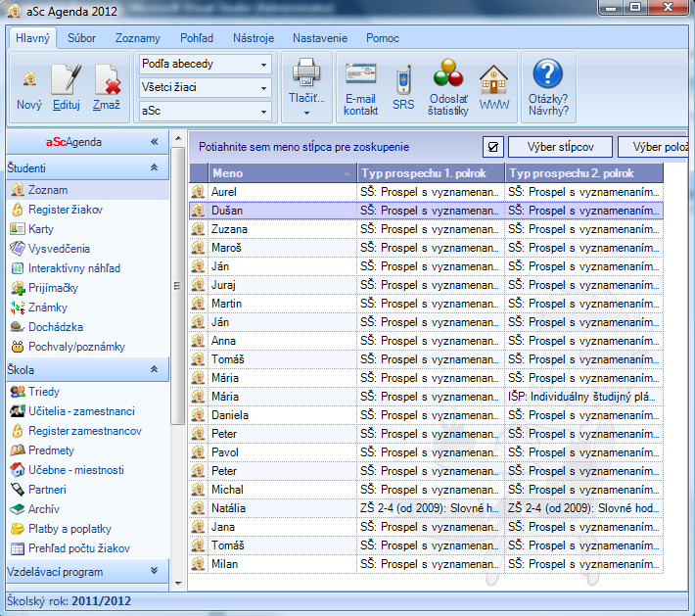Select the Aurel student row
The width and height of the screenshot is (695, 616).
click(x=427, y=192)
